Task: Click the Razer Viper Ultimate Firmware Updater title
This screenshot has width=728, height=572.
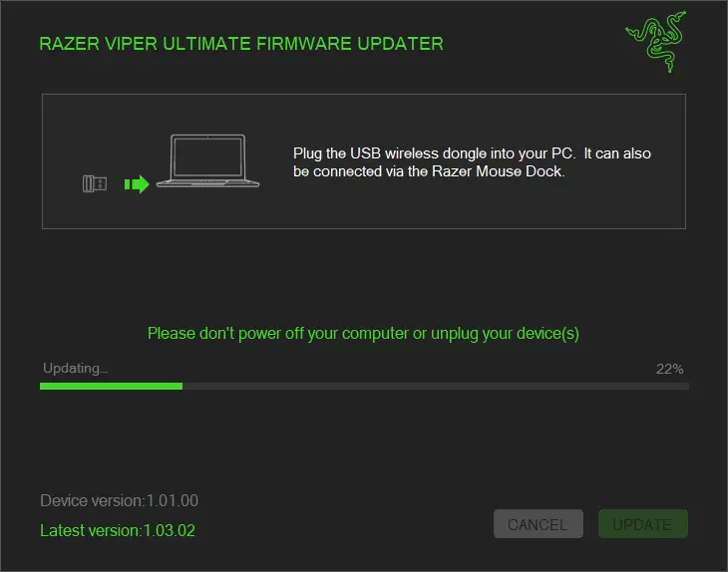Action: [241, 44]
